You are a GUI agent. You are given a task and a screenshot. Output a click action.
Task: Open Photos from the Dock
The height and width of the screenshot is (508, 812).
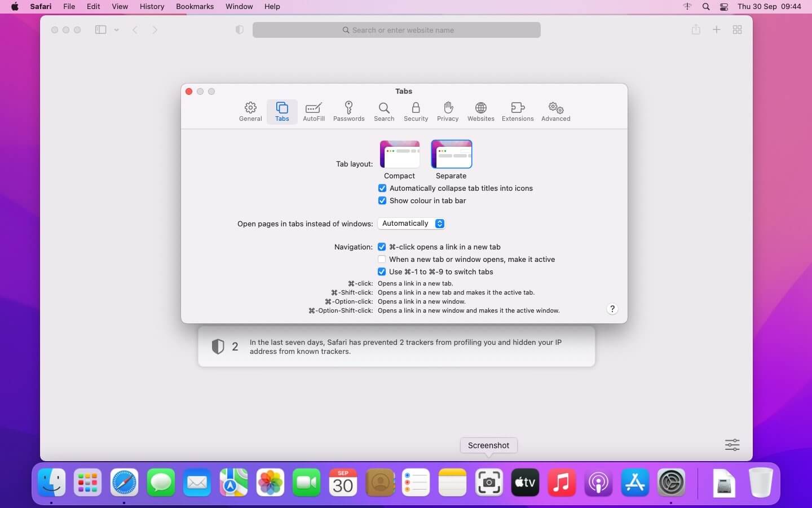click(270, 483)
